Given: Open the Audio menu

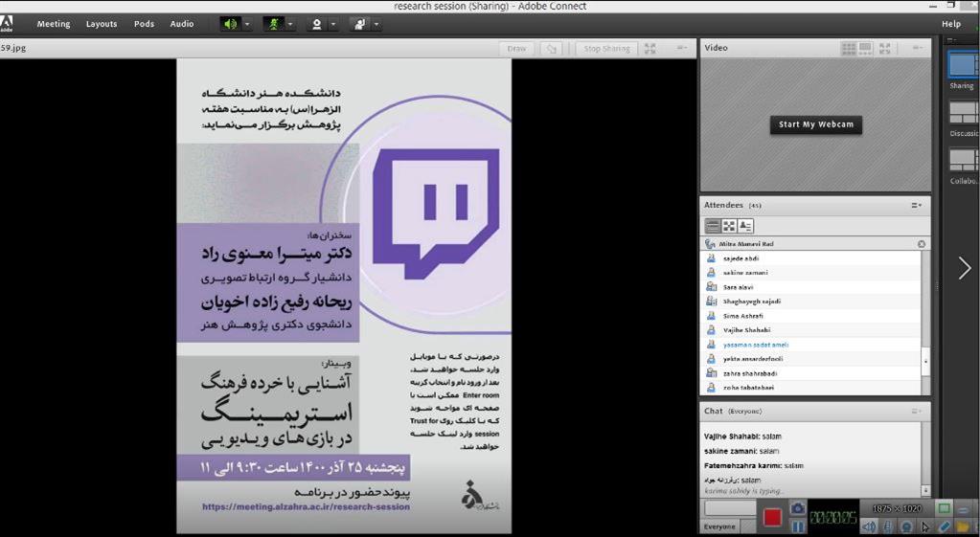Looking at the screenshot, I should pyautogui.click(x=182, y=24).
